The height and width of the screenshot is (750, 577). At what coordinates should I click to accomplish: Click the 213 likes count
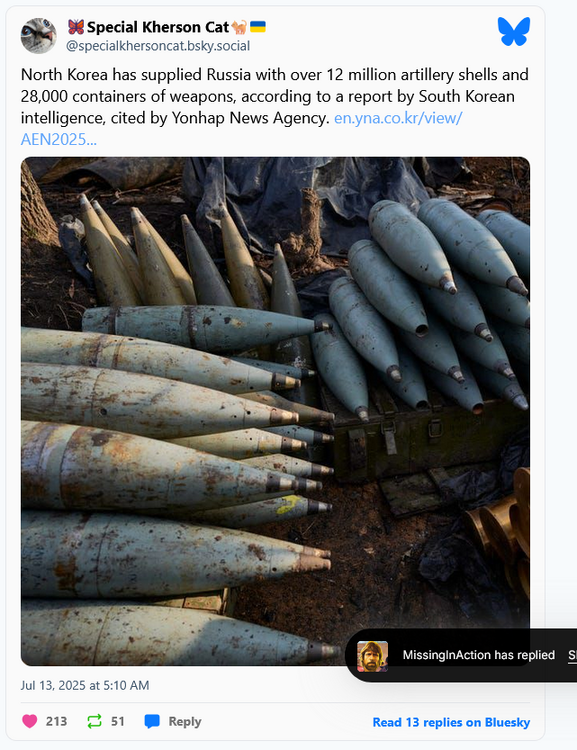[x=56, y=721]
